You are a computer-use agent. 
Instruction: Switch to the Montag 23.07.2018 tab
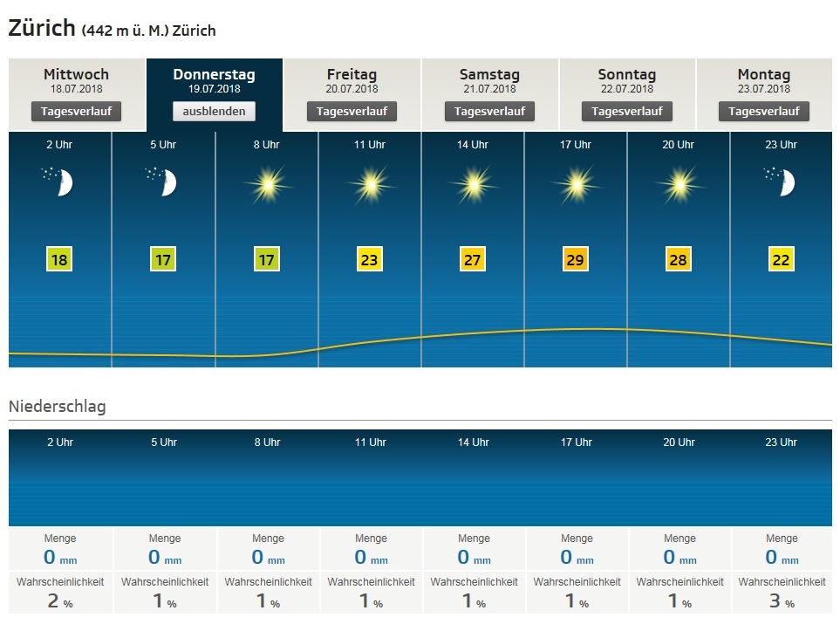pos(763,80)
